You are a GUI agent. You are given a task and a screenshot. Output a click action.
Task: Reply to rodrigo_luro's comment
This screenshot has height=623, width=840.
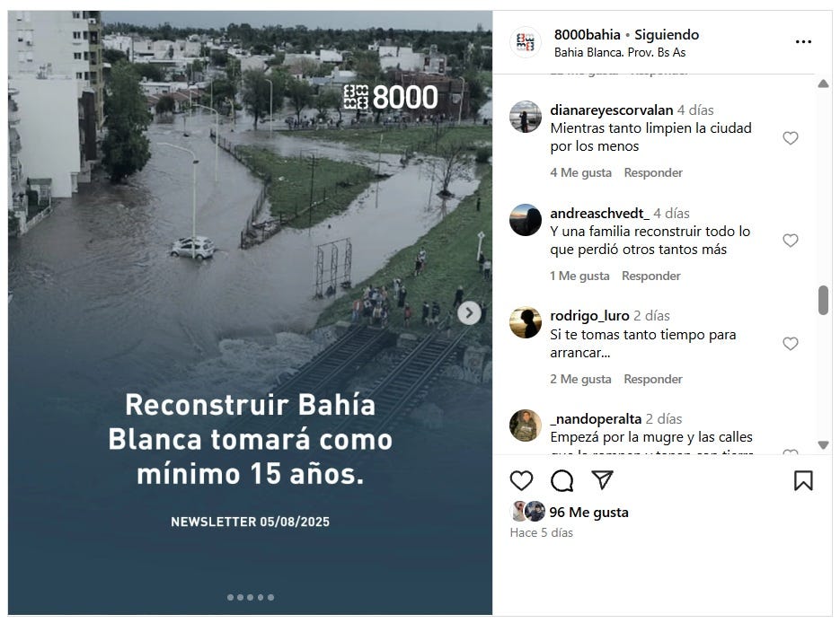(653, 380)
